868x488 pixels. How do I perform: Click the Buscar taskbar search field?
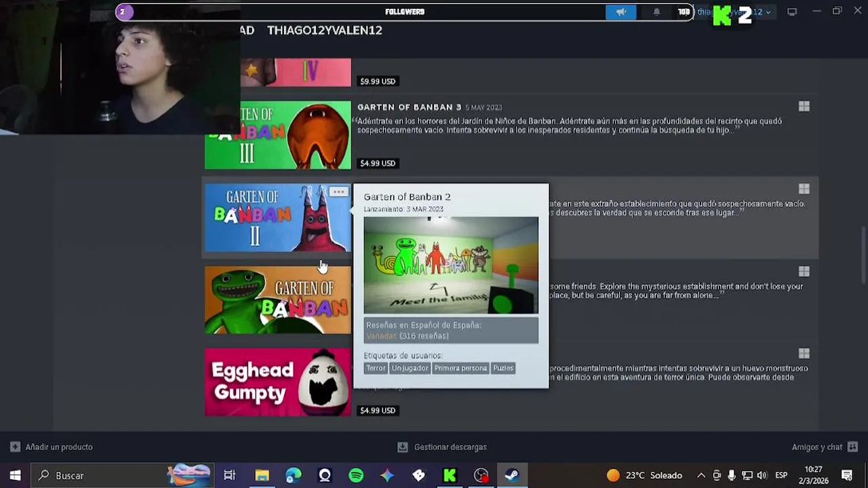122,476
